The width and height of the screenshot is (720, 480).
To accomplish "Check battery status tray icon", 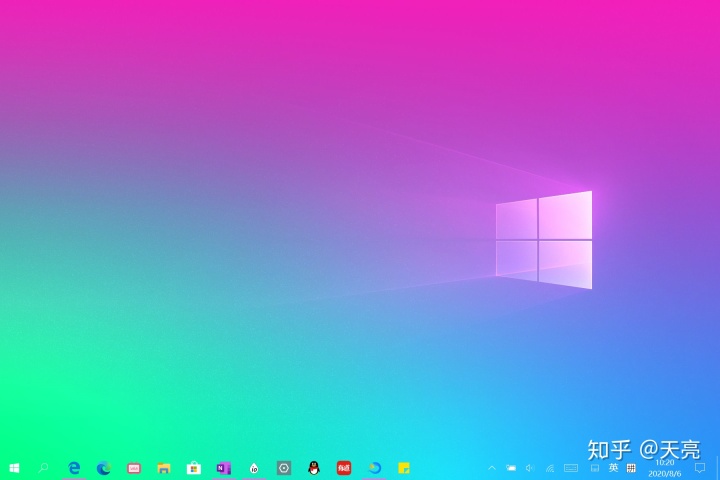I will click(x=511, y=468).
